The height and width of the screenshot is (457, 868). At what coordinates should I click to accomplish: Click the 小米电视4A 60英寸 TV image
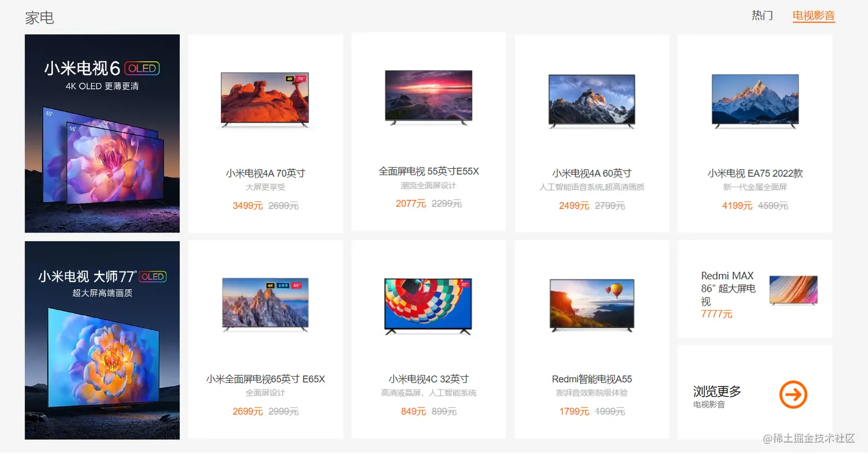592,101
